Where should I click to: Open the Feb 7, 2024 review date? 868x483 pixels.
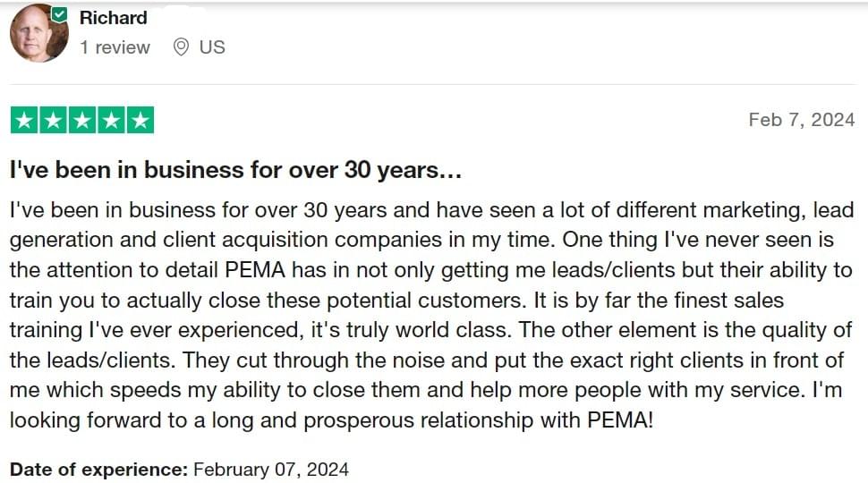click(x=802, y=120)
